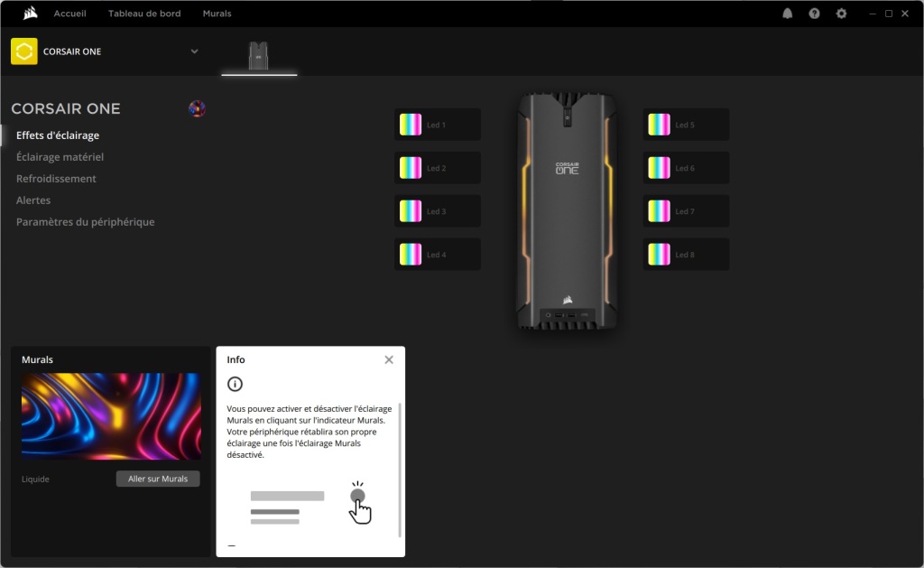
Task: Close the Info panel
Action: pyautogui.click(x=389, y=359)
